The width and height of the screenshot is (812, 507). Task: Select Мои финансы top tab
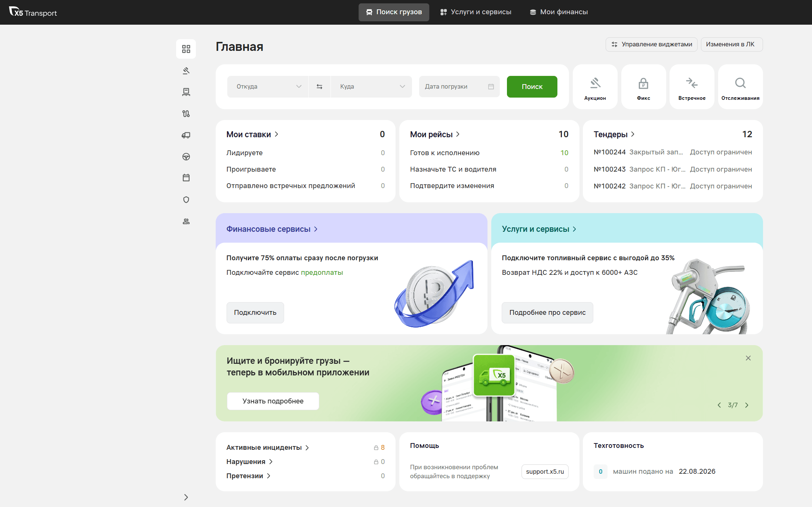point(559,12)
